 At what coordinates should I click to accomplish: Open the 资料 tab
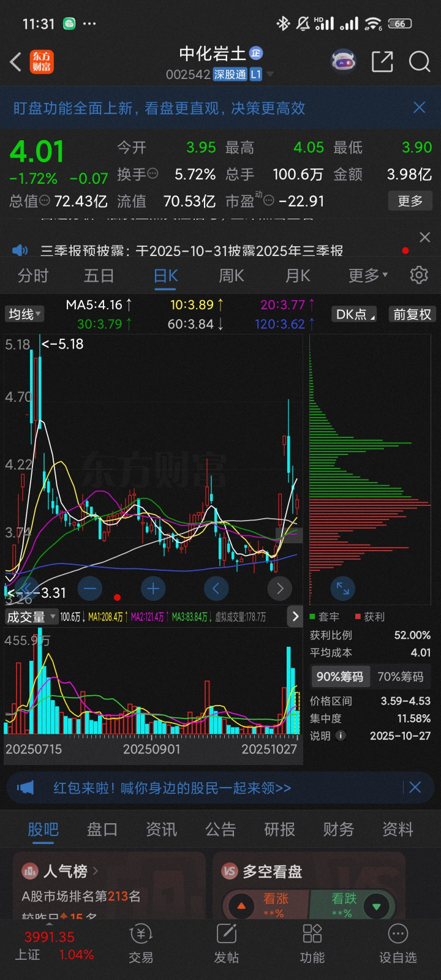[398, 829]
